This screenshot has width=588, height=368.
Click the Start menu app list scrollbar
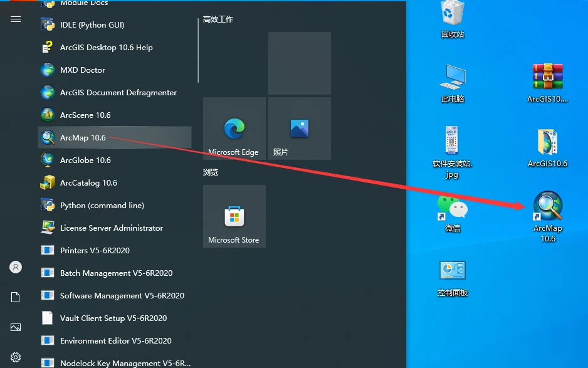(x=198, y=51)
